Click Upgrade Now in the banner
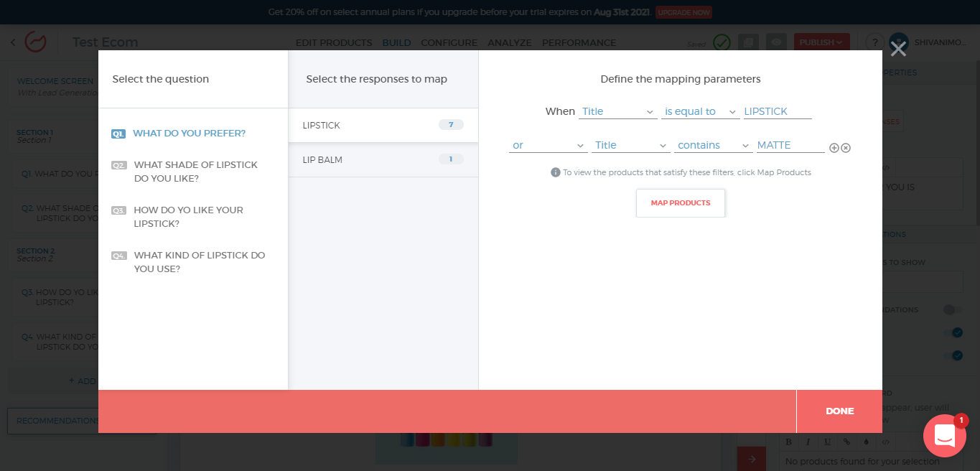 click(683, 12)
